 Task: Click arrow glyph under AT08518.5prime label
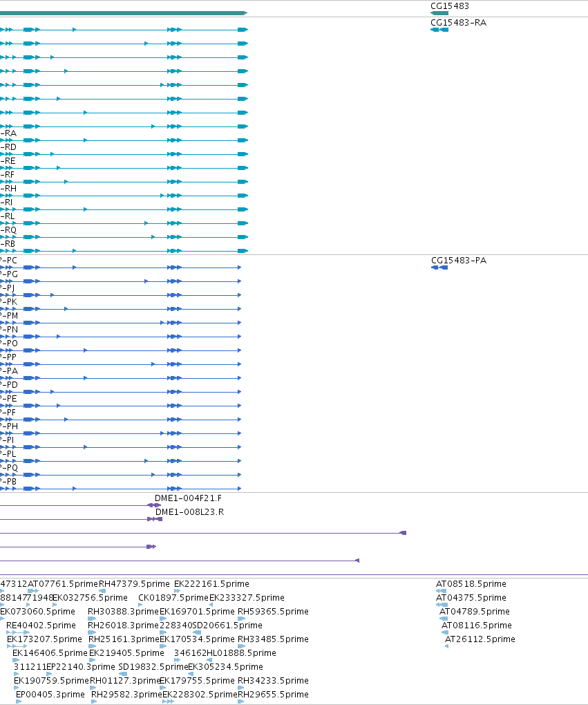[x=441, y=591]
